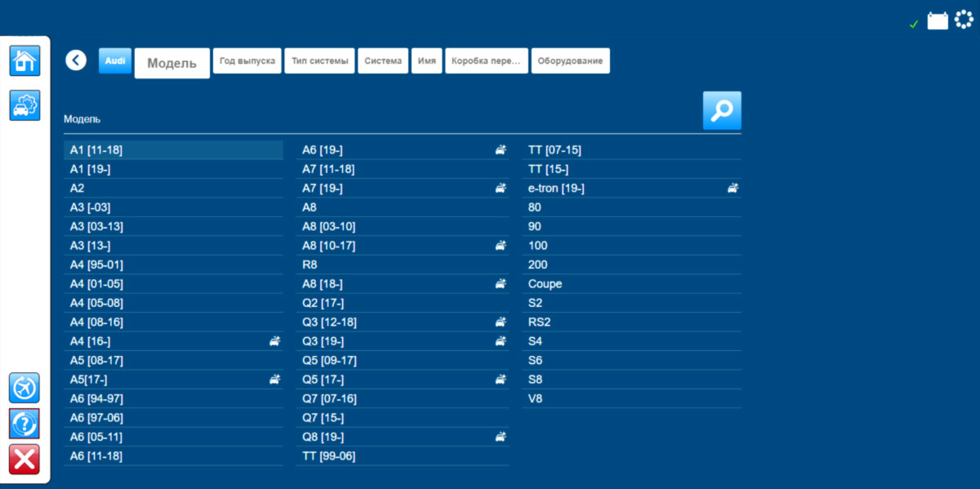The width and height of the screenshot is (980, 489).
Task: Click the battery status icon
Action: (938, 21)
